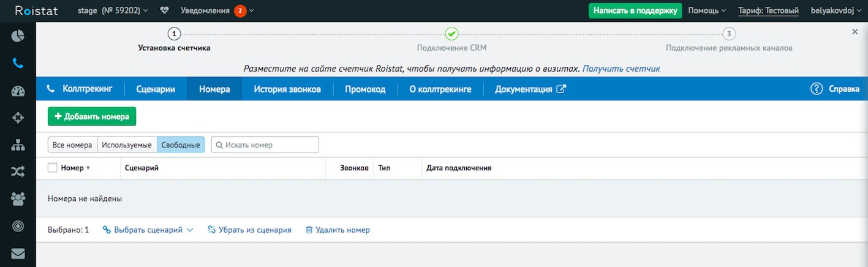Open the stage project dropdown

pyautogui.click(x=113, y=10)
